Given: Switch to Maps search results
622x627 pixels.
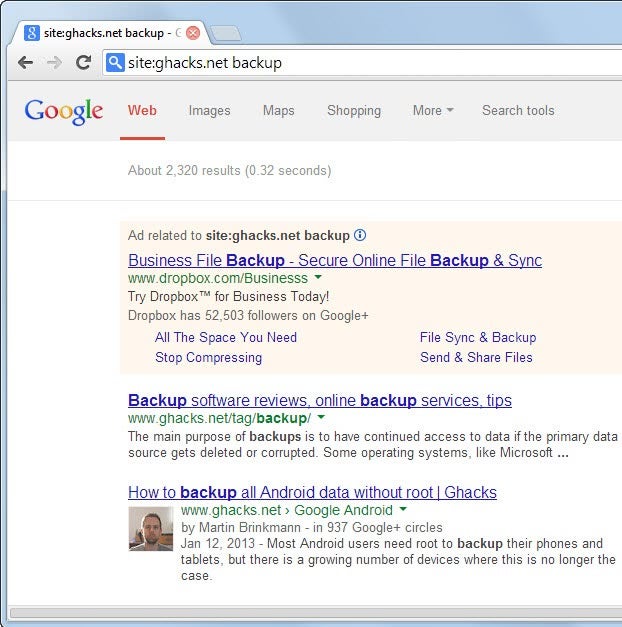Looking at the screenshot, I should tap(278, 111).
